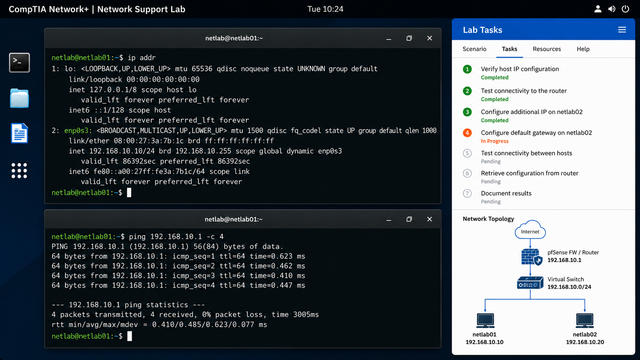The height and width of the screenshot is (360, 640).
Task: Open task Test connectivity between hosts
Action: click(x=526, y=153)
